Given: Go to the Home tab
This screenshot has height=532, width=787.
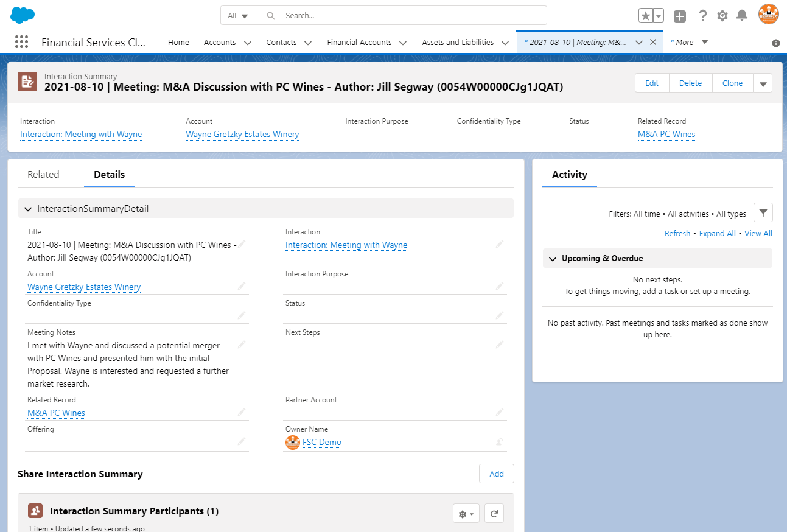Looking at the screenshot, I should coord(178,43).
